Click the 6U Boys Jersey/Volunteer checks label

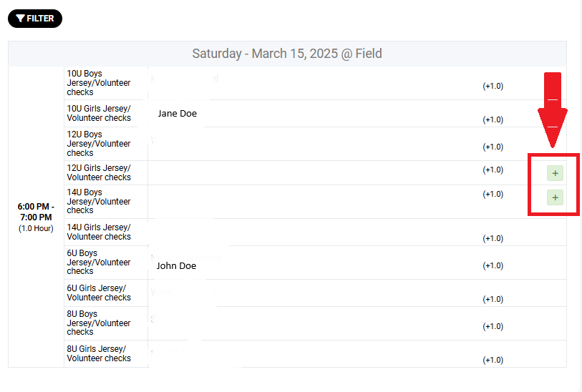coord(99,262)
